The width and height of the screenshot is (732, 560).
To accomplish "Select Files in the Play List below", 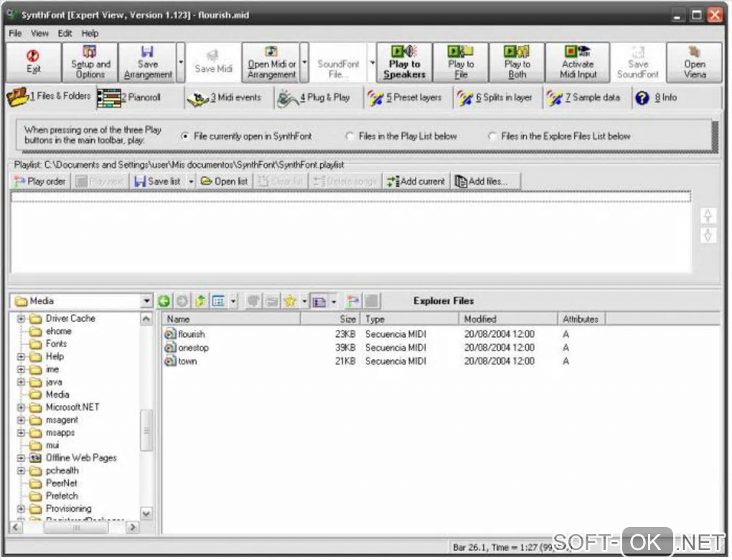I will (349, 136).
